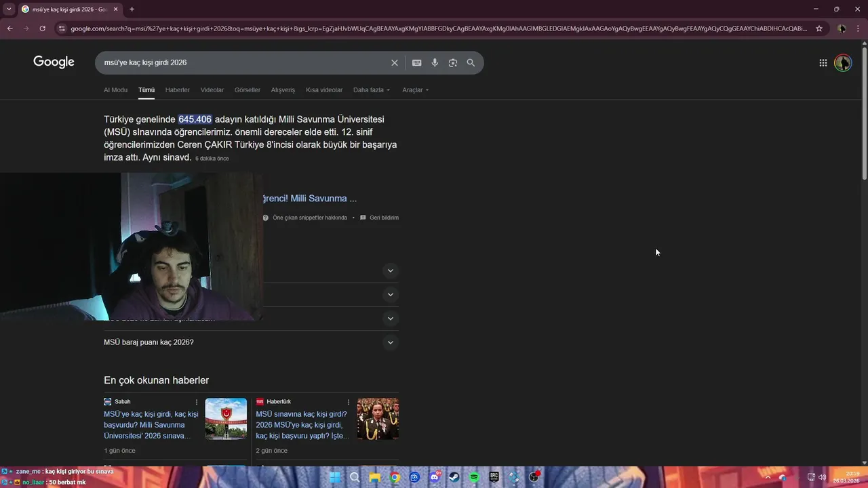This screenshot has height=488, width=868.
Task: Open the tab search dropdown arrow
Action: (9, 9)
